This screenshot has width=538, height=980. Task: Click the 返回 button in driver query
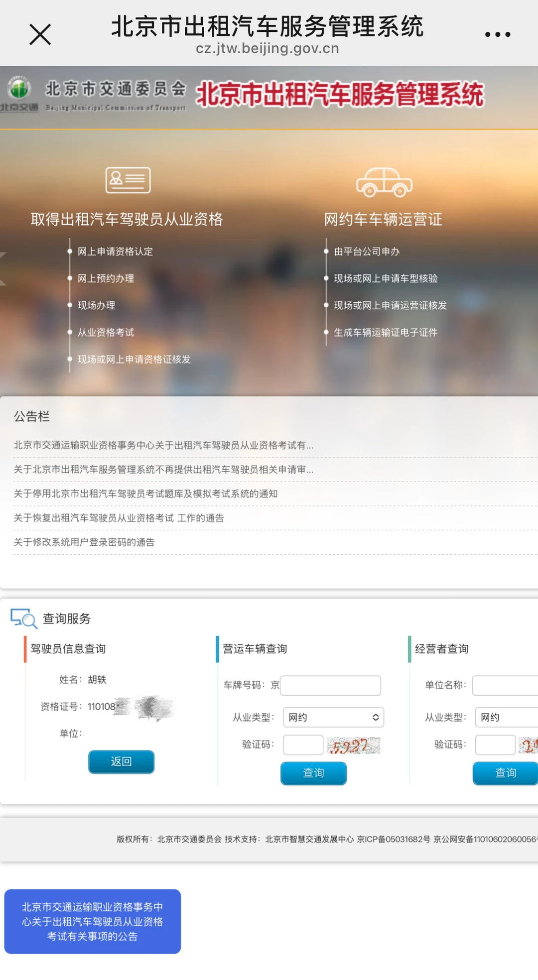121,761
